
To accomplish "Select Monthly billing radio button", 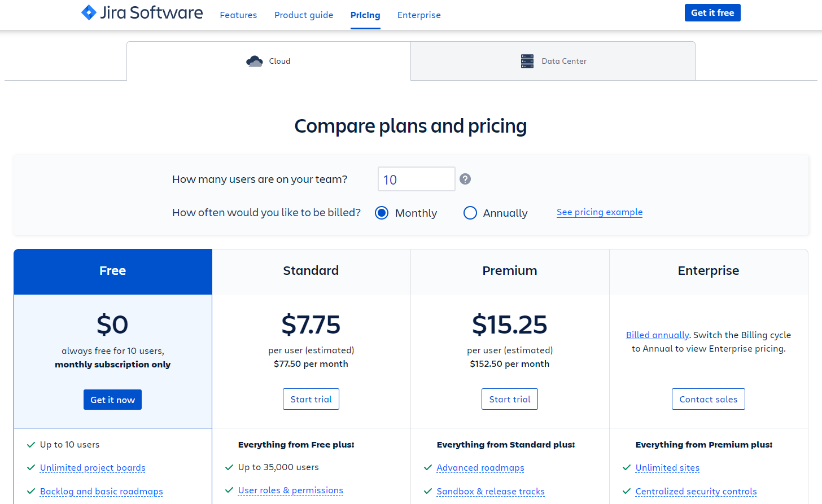I will pyautogui.click(x=382, y=213).
